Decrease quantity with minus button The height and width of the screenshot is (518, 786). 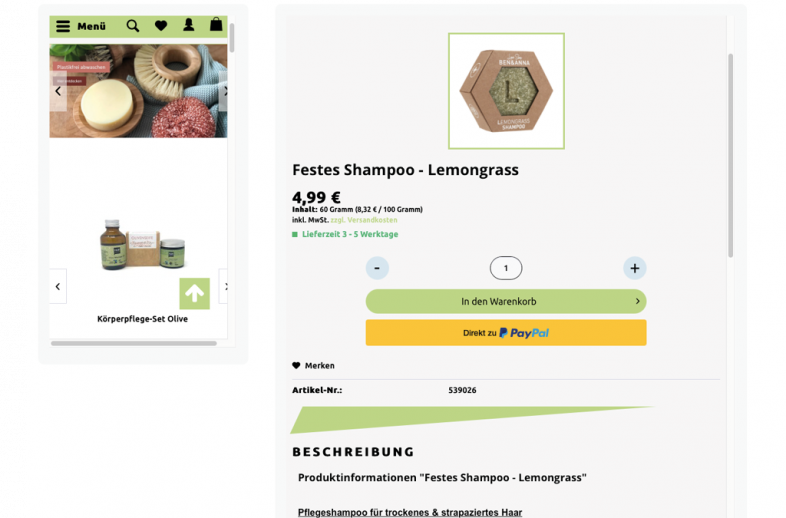click(377, 268)
